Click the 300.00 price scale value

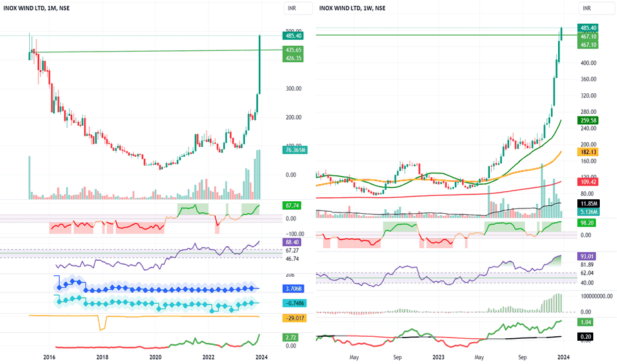(293, 89)
